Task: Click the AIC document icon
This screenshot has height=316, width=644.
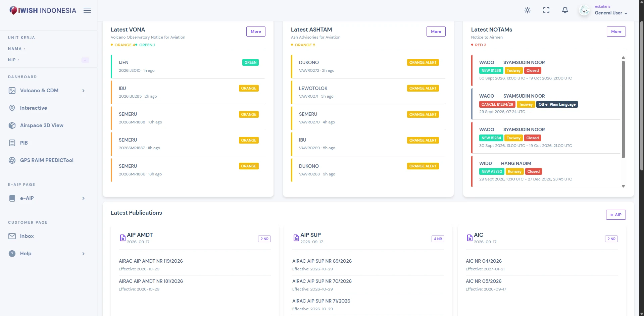Action: pyautogui.click(x=470, y=238)
